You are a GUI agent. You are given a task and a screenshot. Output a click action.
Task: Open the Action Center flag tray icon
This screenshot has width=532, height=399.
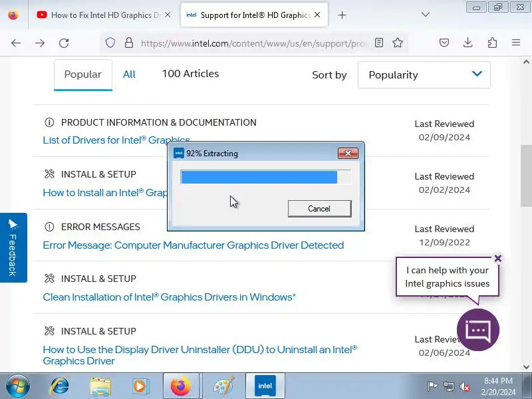tap(432, 386)
